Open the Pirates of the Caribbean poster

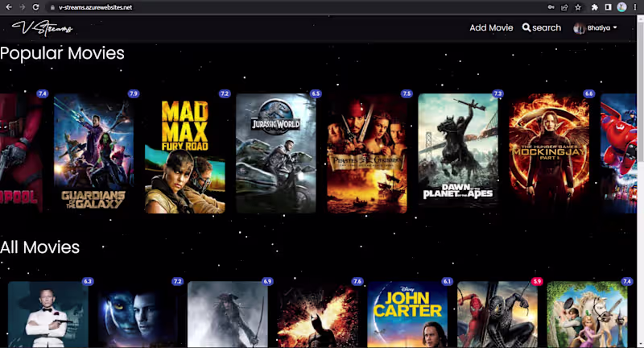coord(367,153)
